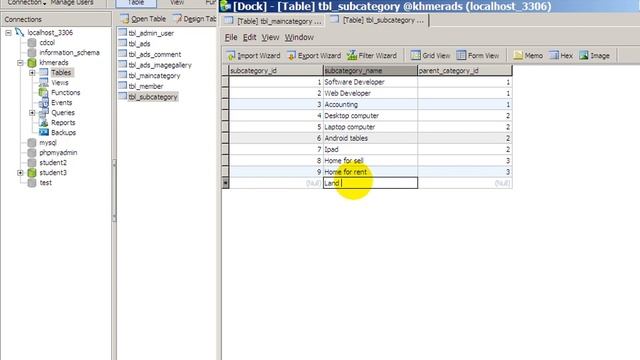
Task: Select the row marker for Software Developer
Action: coord(225,82)
